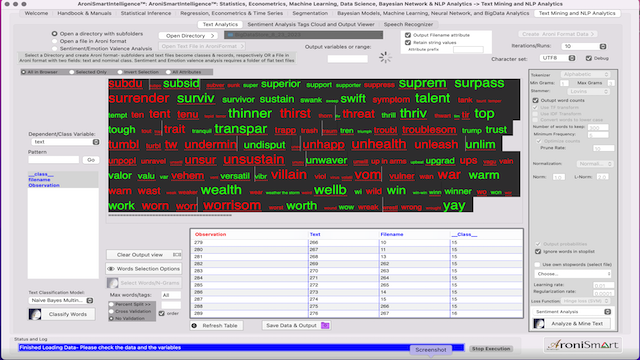Switch to the Segmentation tab
The width and height of the screenshot is (640, 360).
tap(310, 13)
